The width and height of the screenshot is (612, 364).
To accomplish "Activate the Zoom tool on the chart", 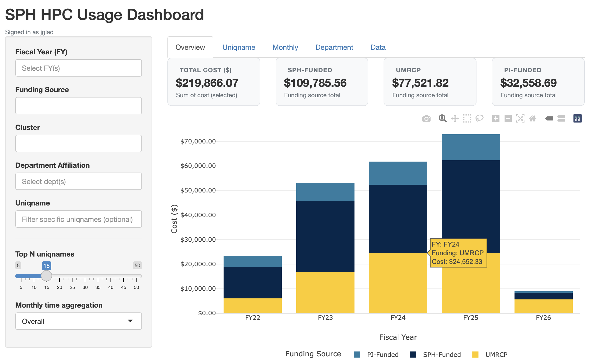I will [443, 118].
